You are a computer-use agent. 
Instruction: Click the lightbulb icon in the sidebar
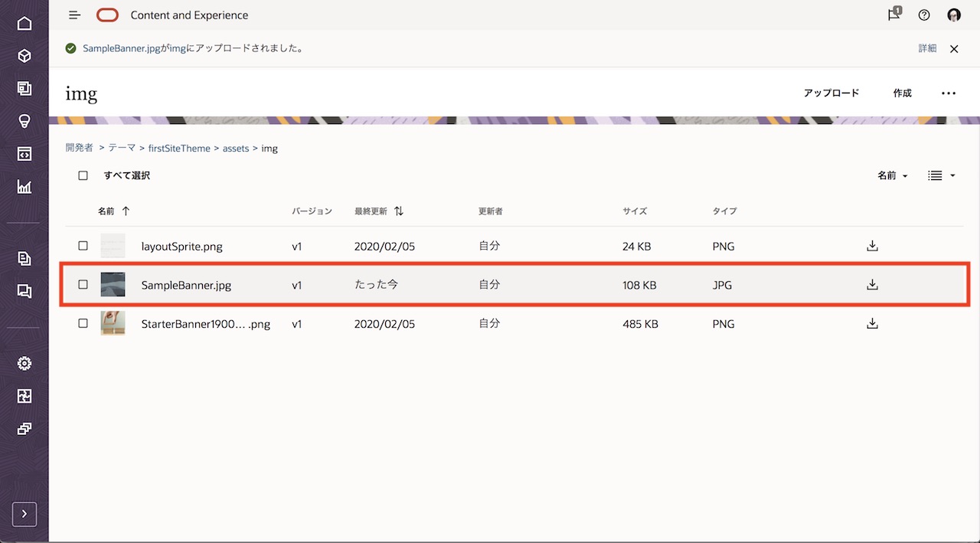click(24, 121)
